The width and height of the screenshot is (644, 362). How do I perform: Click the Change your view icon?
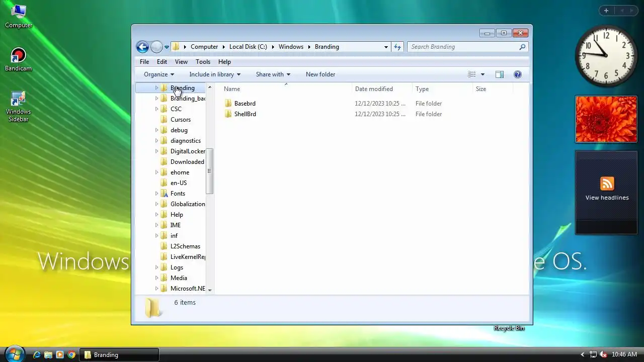pos(471,74)
